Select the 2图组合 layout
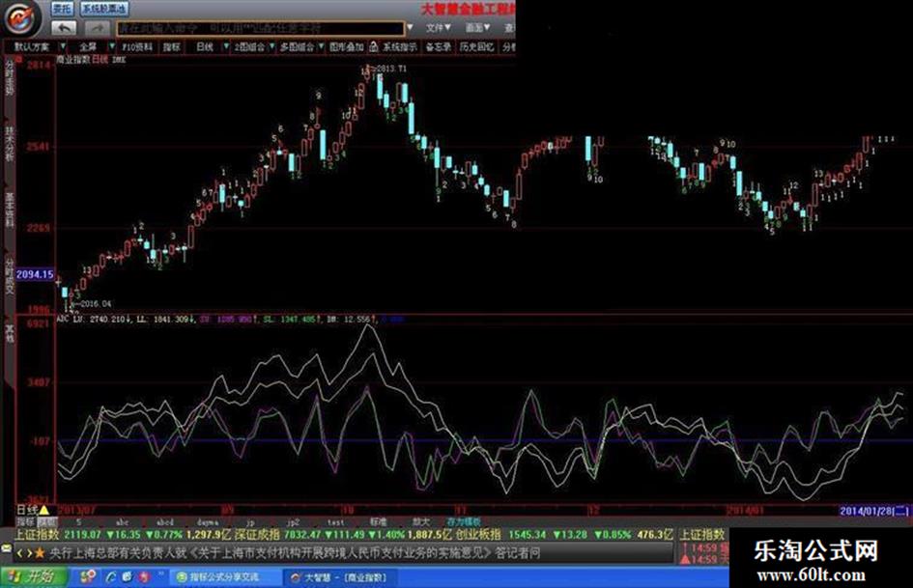This screenshot has width=913, height=588. click(x=249, y=46)
